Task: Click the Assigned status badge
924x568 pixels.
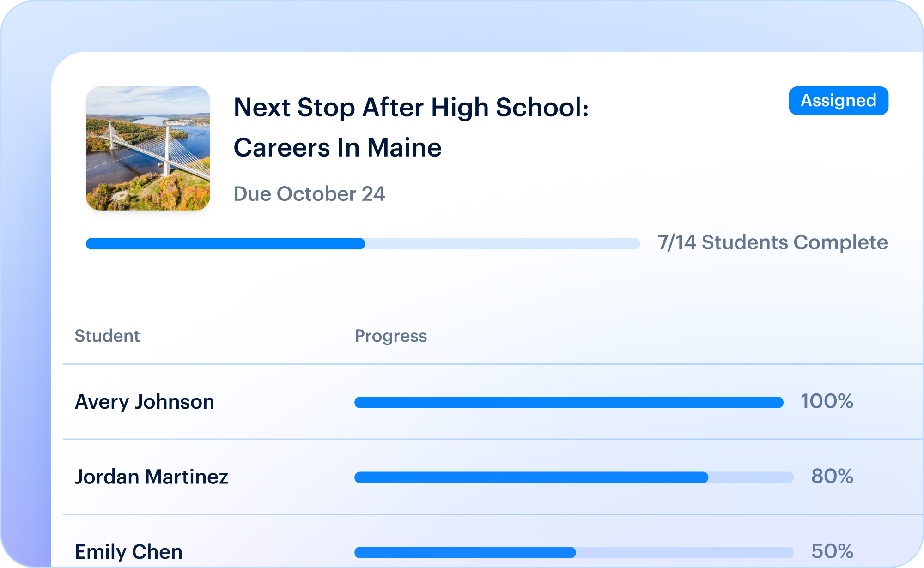Action: coord(838,101)
